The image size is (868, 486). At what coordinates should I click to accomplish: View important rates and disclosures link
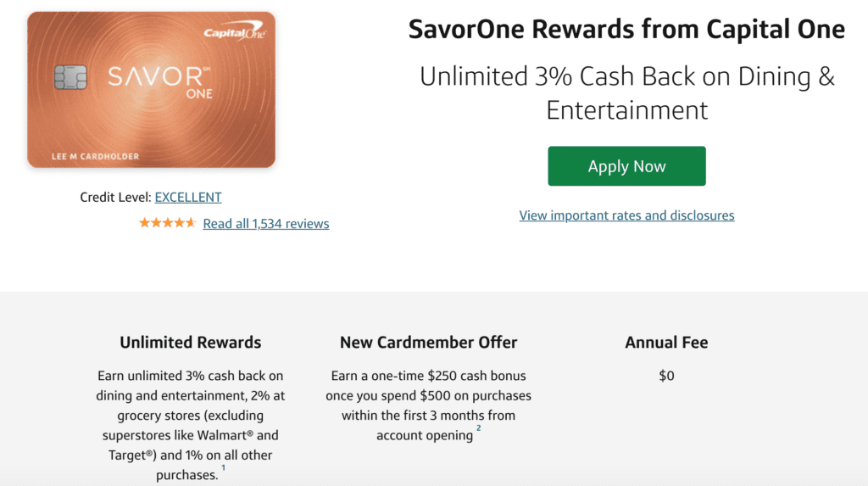click(x=626, y=215)
